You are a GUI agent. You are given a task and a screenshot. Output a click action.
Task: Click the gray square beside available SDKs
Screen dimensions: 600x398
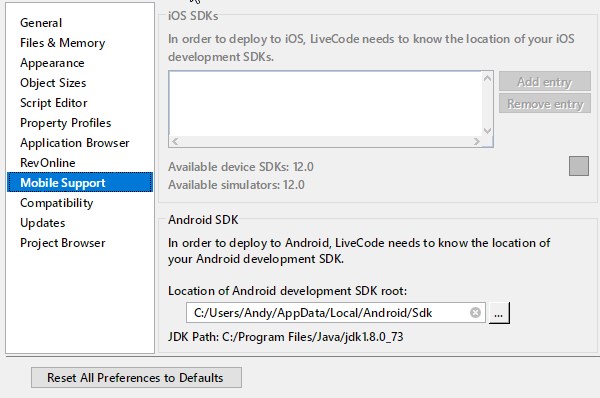click(579, 166)
